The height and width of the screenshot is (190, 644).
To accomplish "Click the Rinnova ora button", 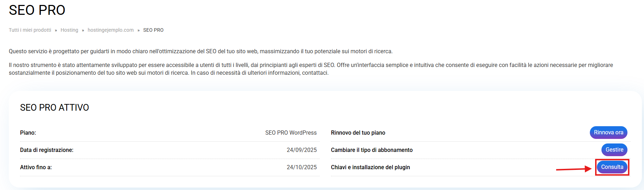I will click(608, 133).
